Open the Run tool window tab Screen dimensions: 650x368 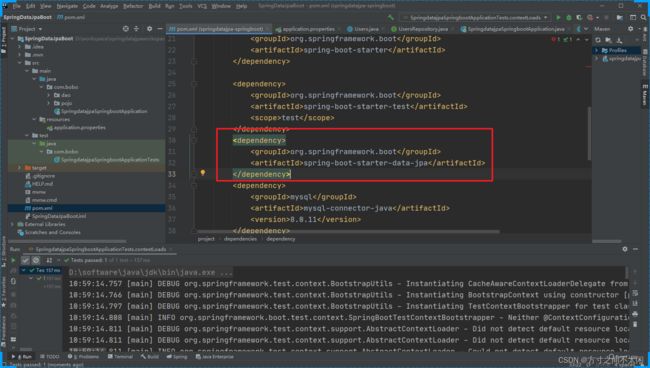pos(22,357)
